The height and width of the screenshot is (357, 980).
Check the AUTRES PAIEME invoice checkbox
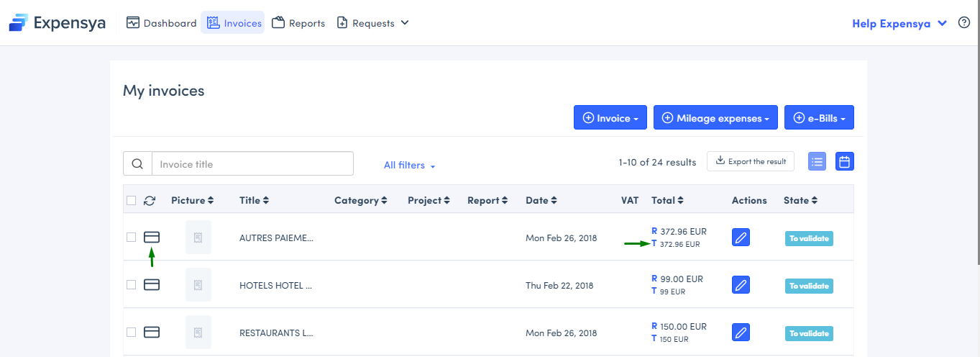coord(131,237)
